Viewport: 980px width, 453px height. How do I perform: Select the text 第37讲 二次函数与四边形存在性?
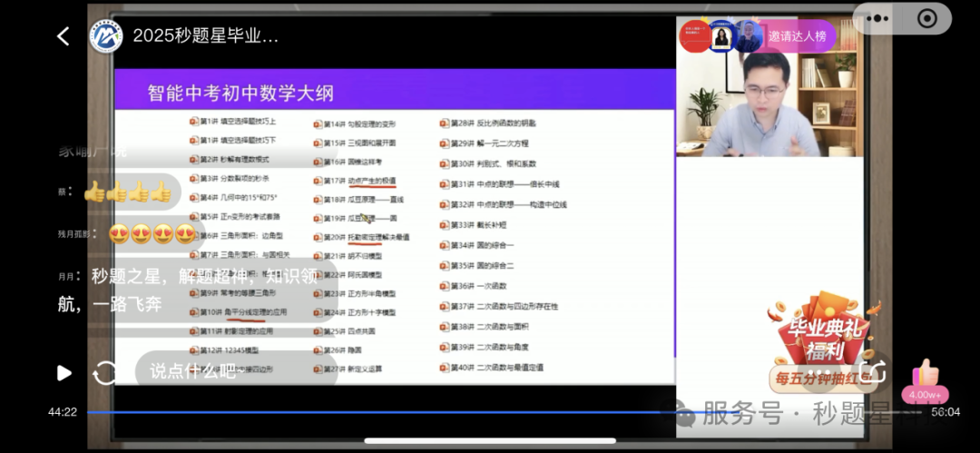pos(505,307)
